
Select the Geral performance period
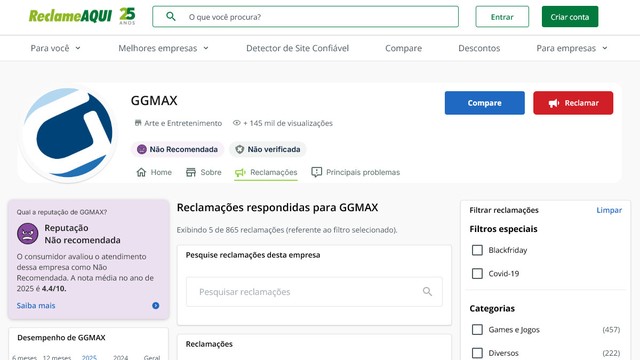pyautogui.click(x=152, y=357)
